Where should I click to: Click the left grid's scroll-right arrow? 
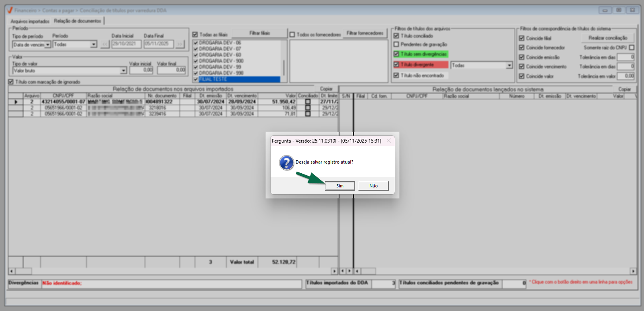(x=334, y=271)
